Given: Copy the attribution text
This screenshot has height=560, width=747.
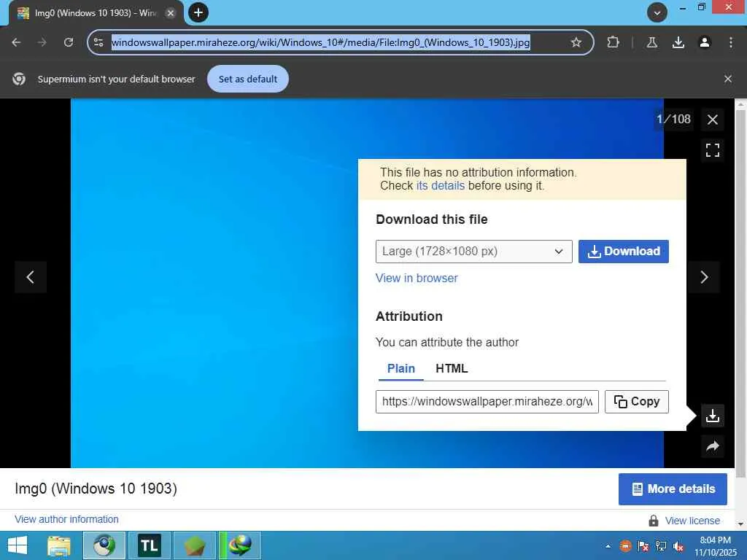Looking at the screenshot, I should pyautogui.click(x=636, y=402).
